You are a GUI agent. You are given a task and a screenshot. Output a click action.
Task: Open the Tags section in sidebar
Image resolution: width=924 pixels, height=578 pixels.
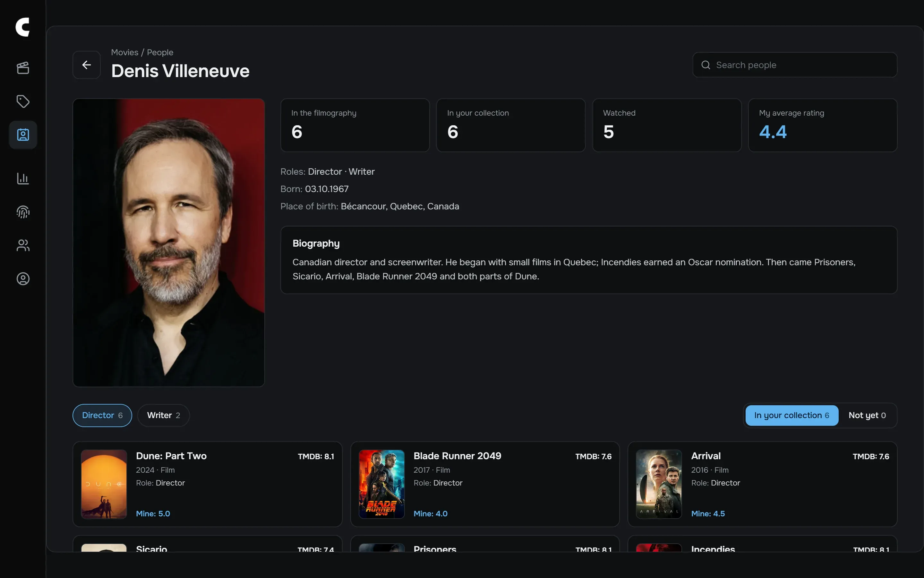coord(23,101)
